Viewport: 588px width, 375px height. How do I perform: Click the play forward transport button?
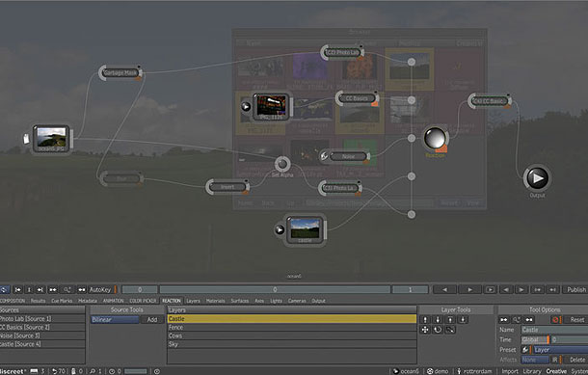[x=469, y=289]
